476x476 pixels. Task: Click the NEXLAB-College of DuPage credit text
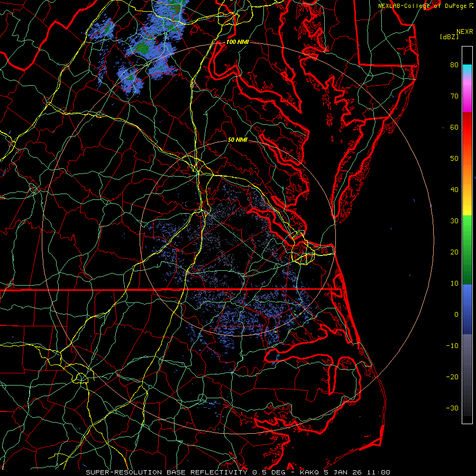pos(423,6)
